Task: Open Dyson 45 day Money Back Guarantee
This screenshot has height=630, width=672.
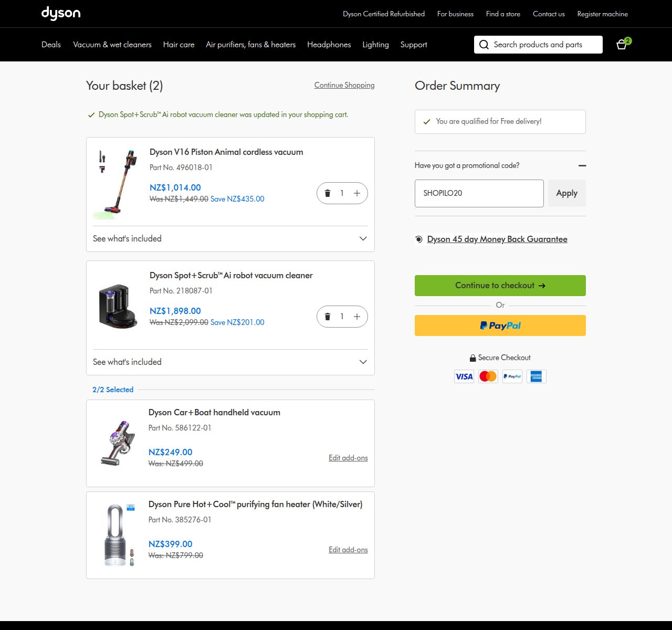Action: pos(497,239)
